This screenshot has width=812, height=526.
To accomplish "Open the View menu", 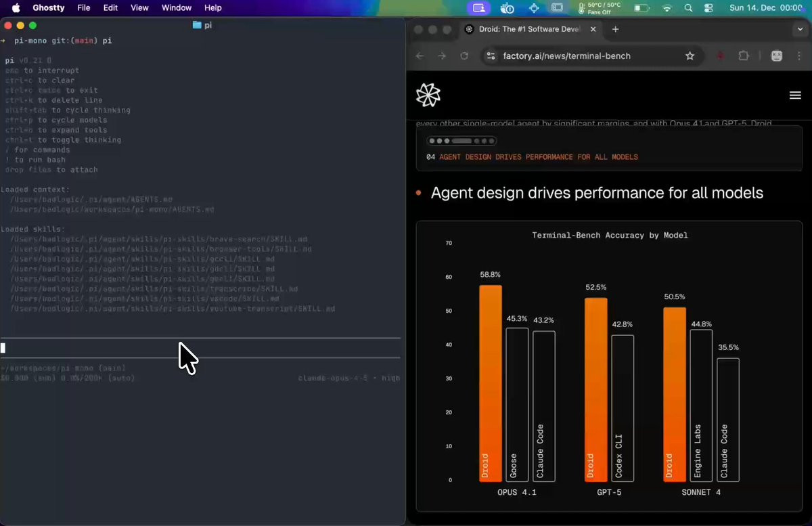I will (139, 8).
